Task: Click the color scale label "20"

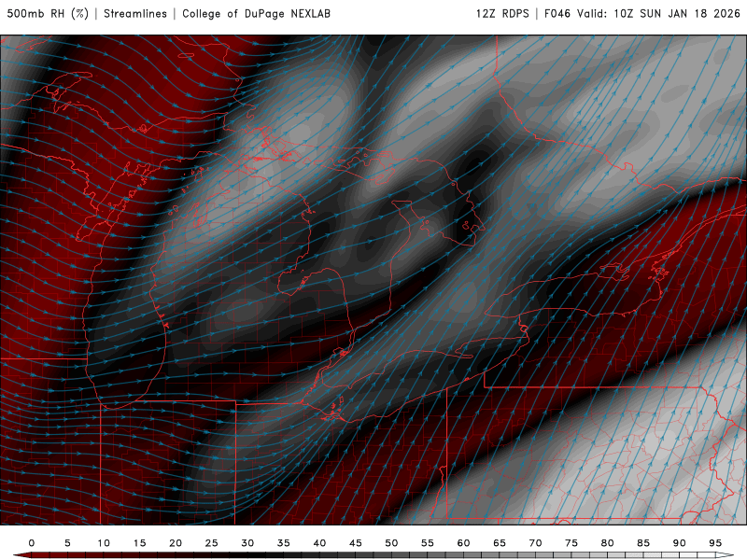Action: [x=176, y=543]
